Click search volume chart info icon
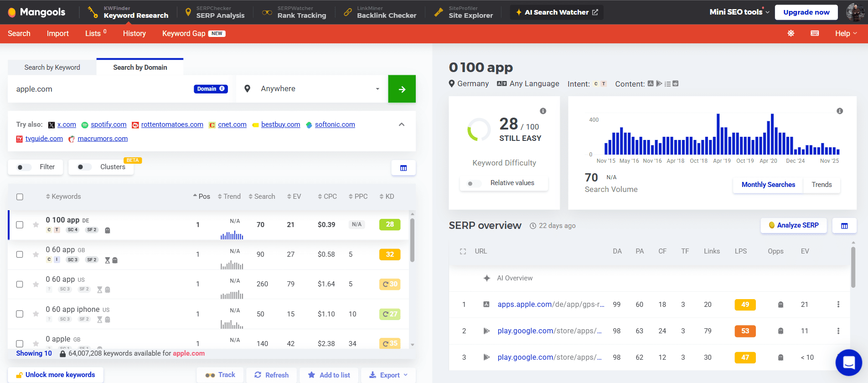This screenshot has width=868, height=383. tap(840, 111)
